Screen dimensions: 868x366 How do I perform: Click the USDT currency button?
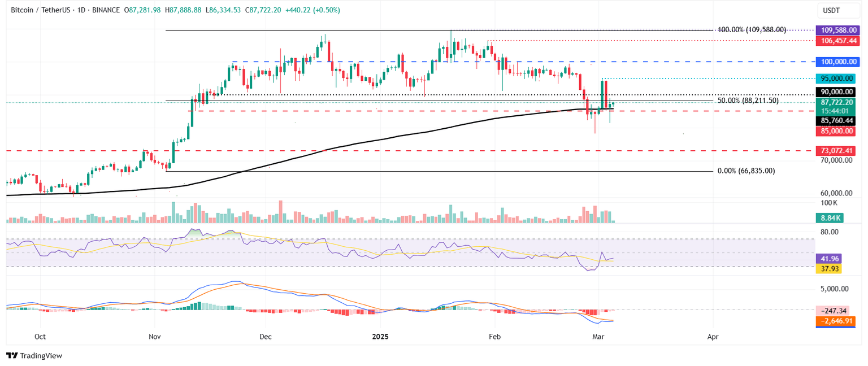pos(838,10)
